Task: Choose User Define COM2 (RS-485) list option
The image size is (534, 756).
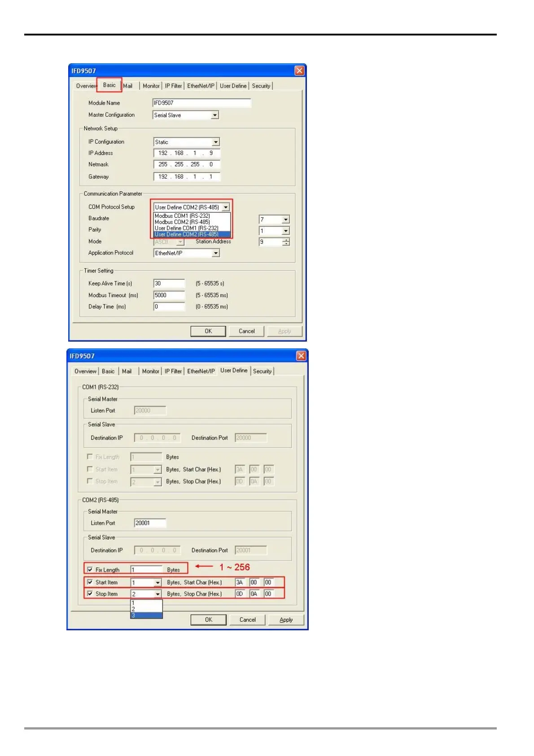Action: (x=192, y=234)
